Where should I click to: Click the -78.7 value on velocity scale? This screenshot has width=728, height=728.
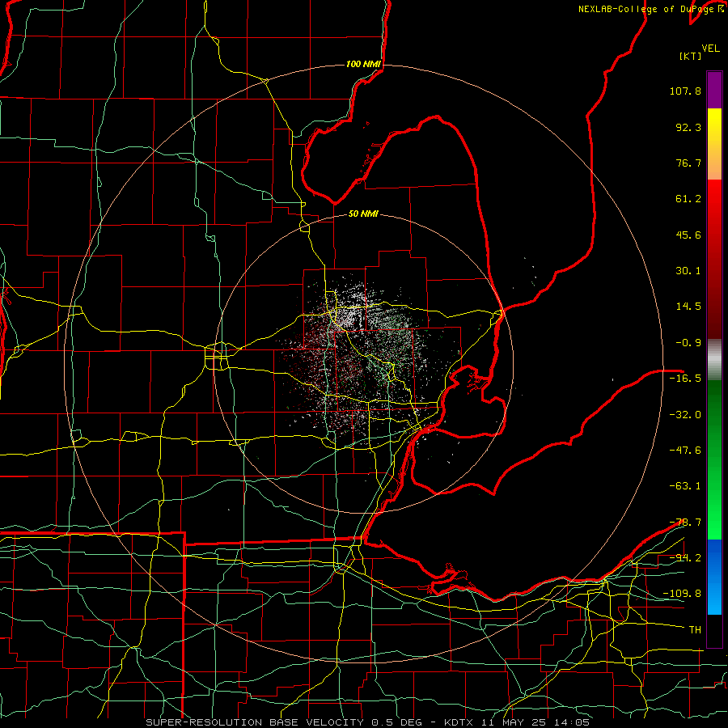(685, 523)
